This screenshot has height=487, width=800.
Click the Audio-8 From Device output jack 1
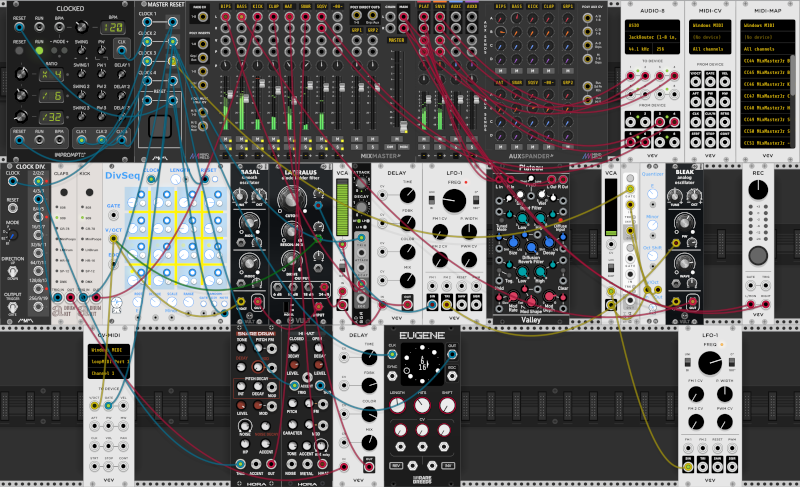[631, 121]
